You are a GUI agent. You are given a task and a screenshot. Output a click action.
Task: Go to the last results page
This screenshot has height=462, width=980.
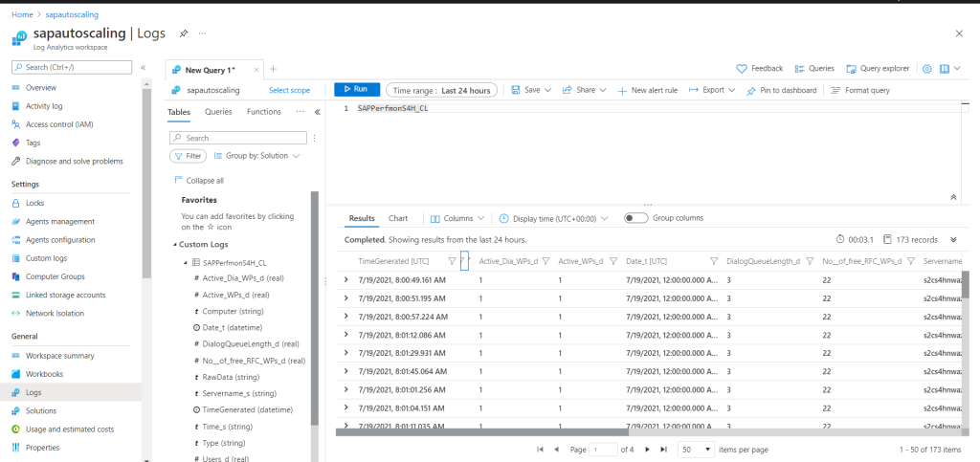click(x=664, y=450)
